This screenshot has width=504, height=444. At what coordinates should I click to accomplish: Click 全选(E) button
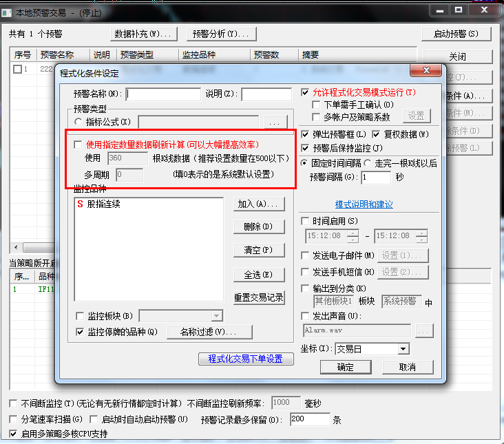[259, 275]
